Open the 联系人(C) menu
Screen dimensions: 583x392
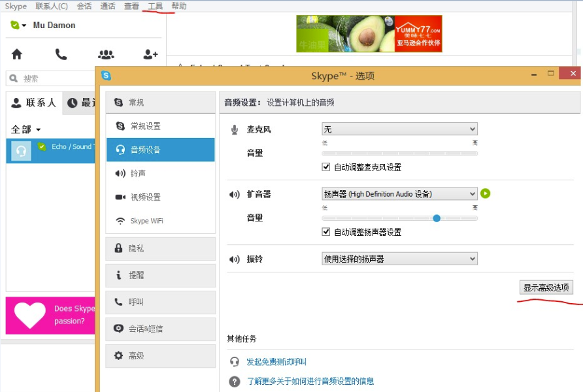tap(52, 6)
